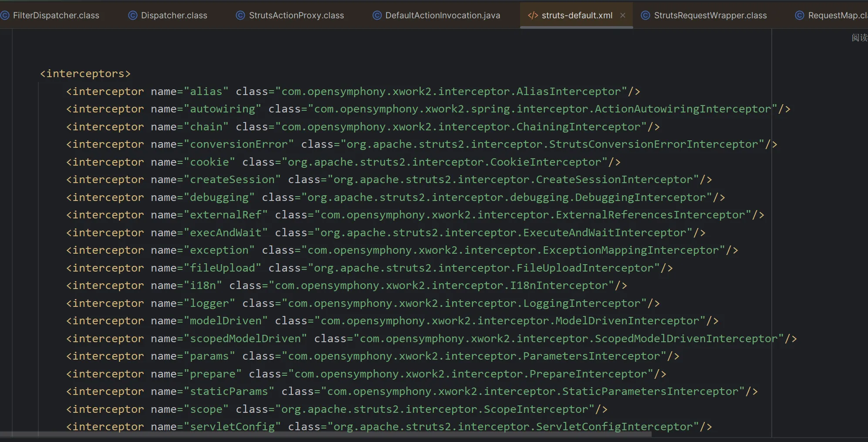Image resolution: width=868 pixels, height=442 pixels.
Task: Click the "execAndWait" interceptor name value
Action: click(226, 233)
